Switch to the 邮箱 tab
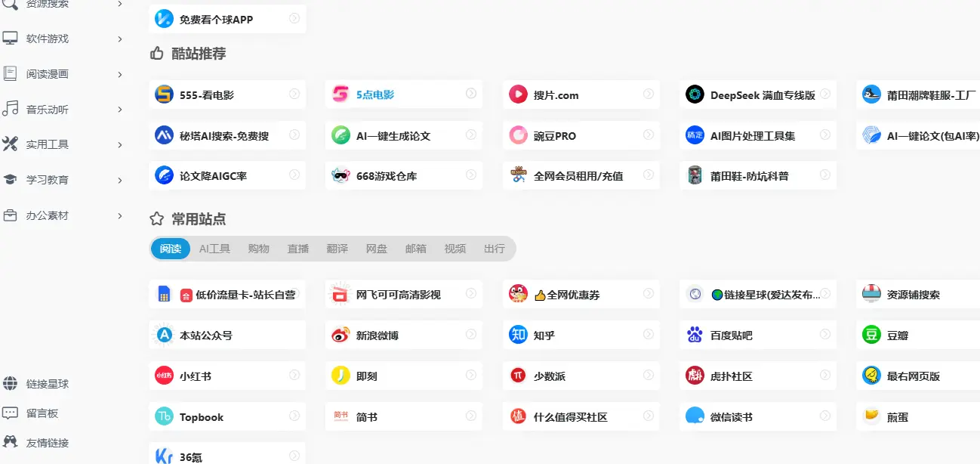 (416, 249)
